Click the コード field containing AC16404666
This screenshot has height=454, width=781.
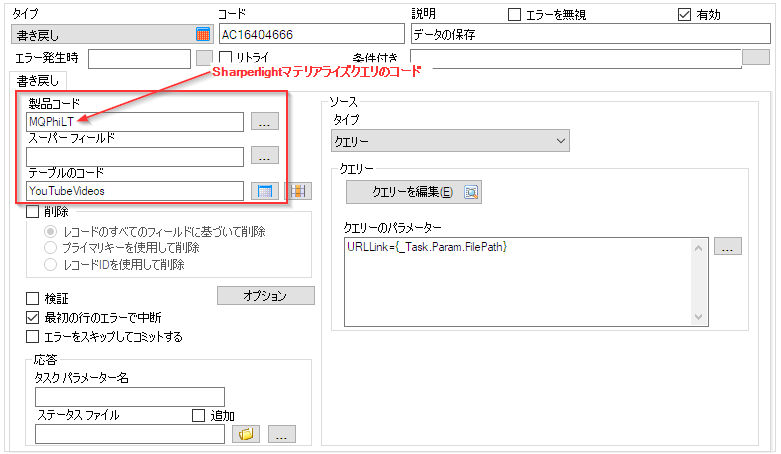(312, 34)
